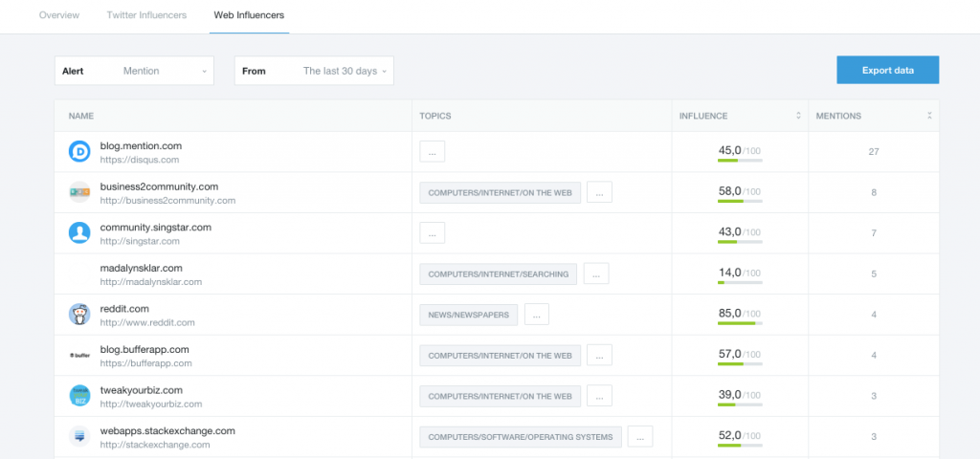The image size is (980, 459).
Task: Click the TOPICS column header
Action: (x=435, y=116)
